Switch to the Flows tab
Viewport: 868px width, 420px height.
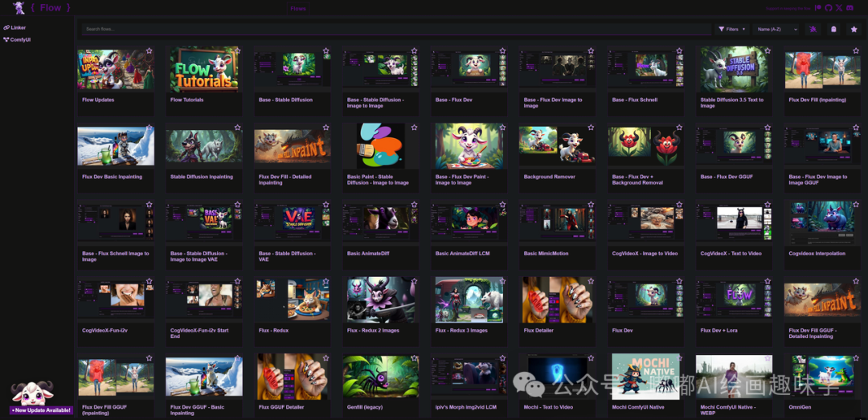tap(298, 8)
